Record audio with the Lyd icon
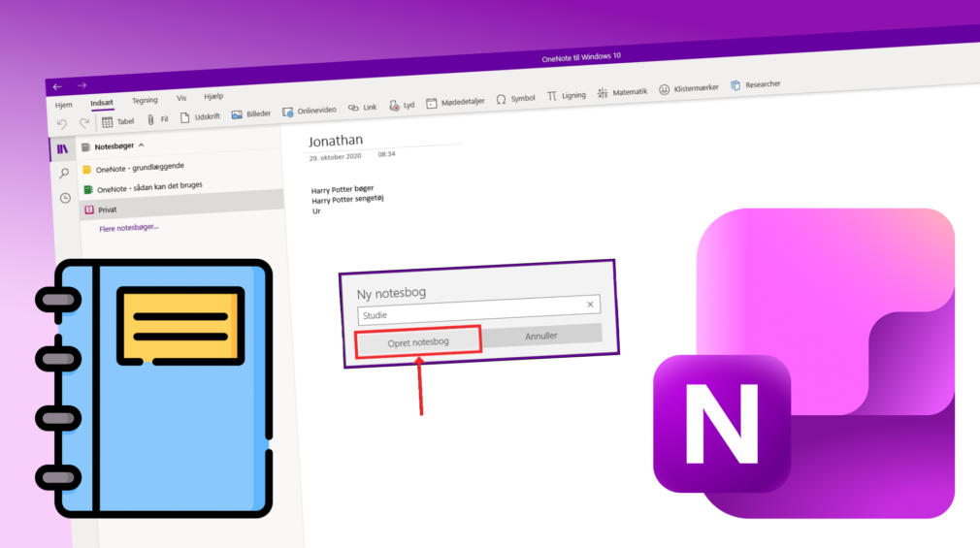This screenshot has height=548, width=980. (395, 105)
